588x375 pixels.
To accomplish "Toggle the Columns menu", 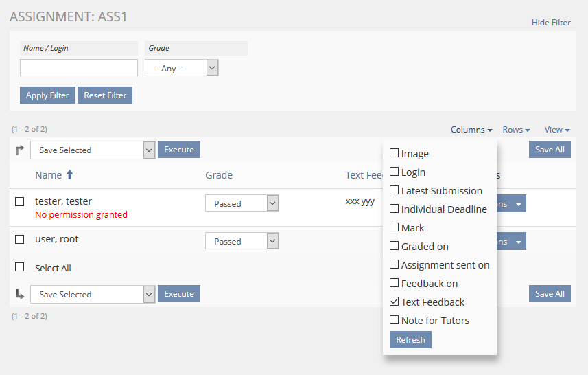I will [x=471, y=130].
